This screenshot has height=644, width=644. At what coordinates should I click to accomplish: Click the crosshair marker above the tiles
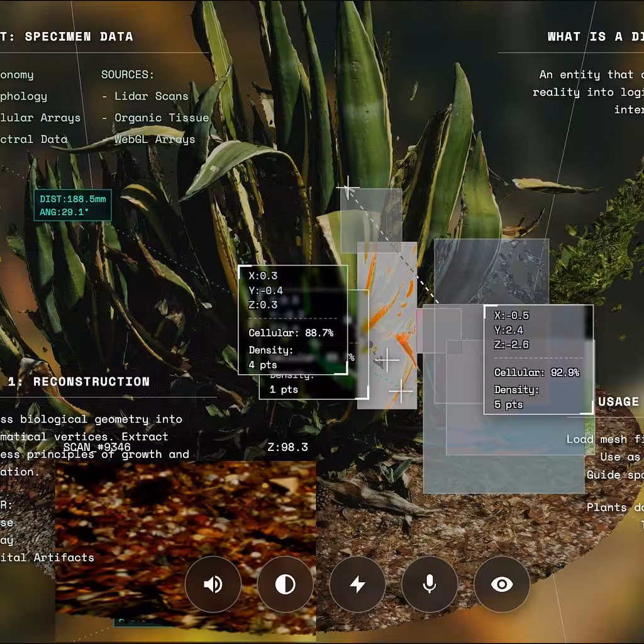348,187
